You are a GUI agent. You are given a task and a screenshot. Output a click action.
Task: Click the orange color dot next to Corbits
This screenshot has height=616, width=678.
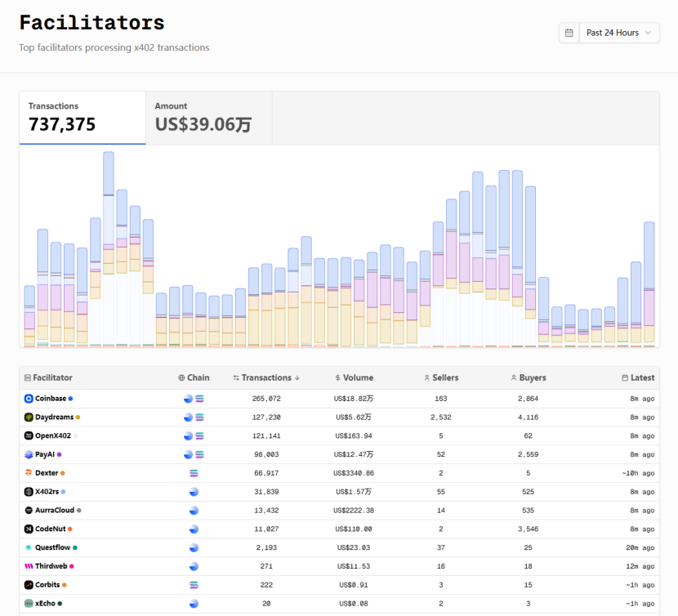point(65,585)
